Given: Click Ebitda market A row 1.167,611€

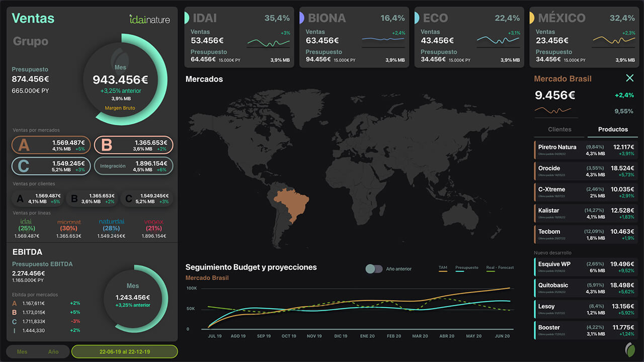Looking at the screenshot, I should click(x=46, y=303).
